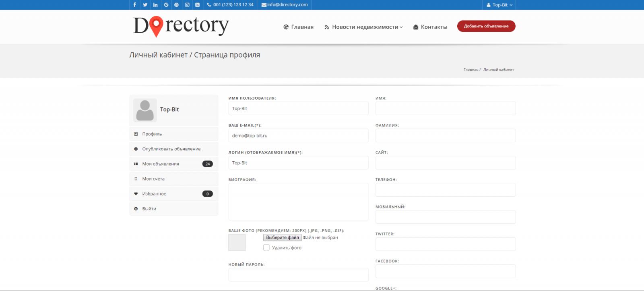Open the Twitter social icon in top bar
The width and height of the screenshot is (644, 291).
(145, 5)
